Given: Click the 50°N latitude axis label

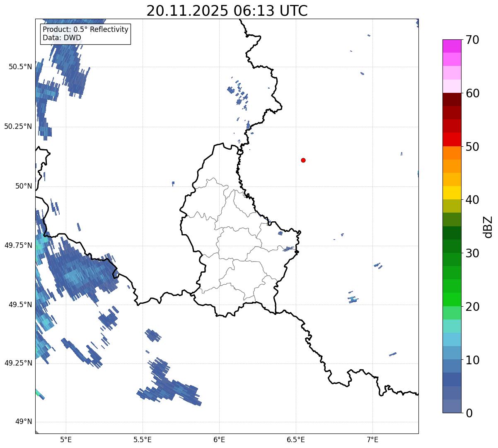Looking at the screenshot, I should click(x=24, y=186).
